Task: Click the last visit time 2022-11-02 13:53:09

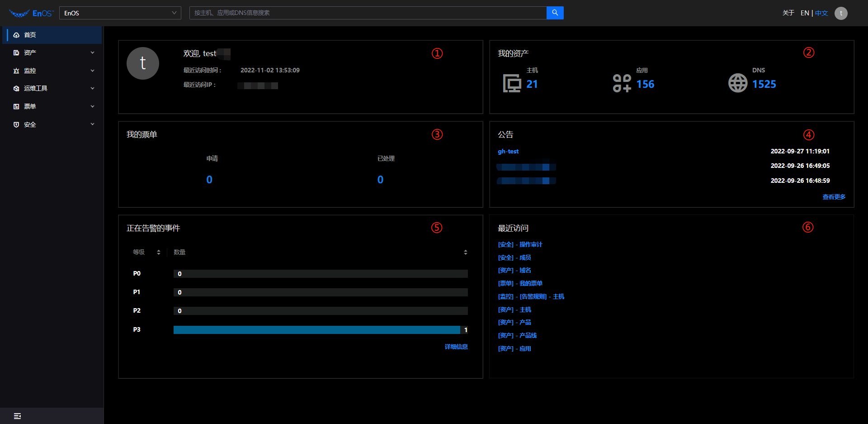Action: coord(270,70)
